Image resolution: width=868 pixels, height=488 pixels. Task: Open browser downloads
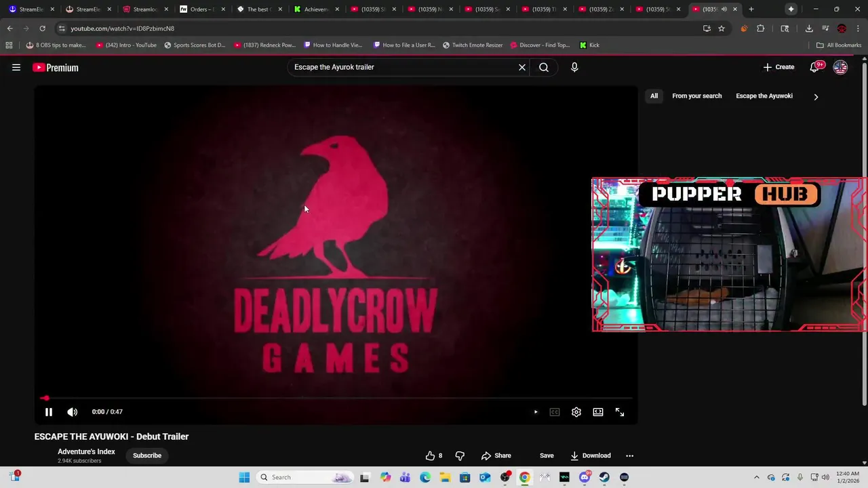[809, 28]
